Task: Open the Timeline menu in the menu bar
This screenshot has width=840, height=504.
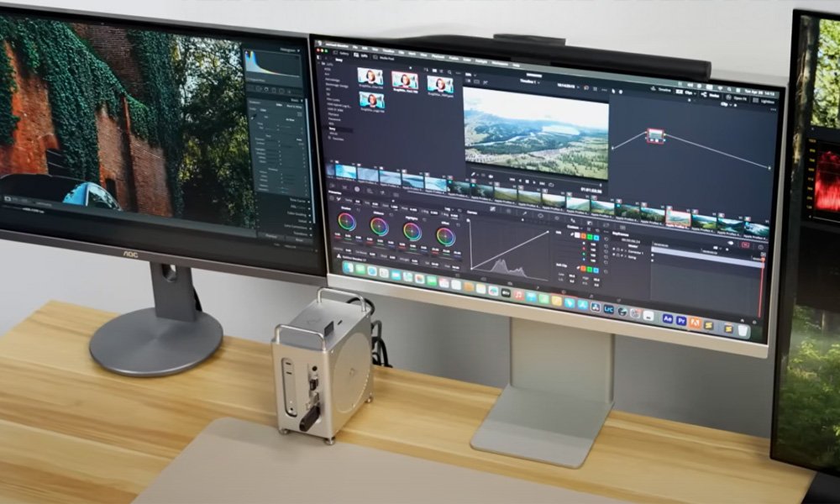Action: (388, 51)
